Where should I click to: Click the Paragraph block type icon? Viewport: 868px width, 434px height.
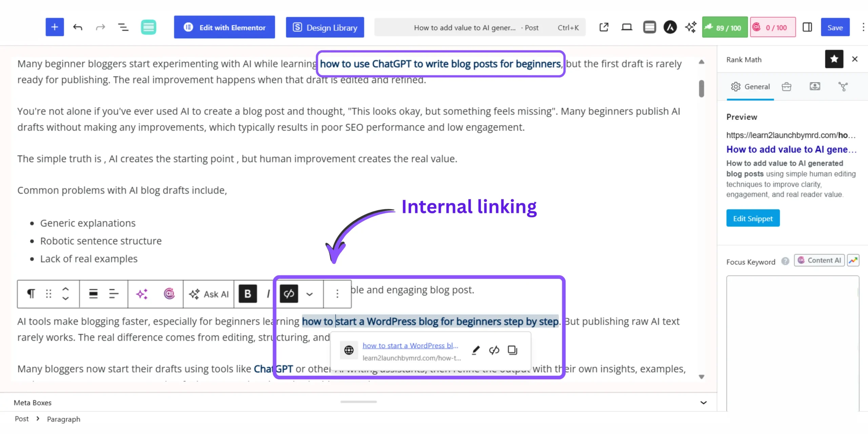tap(31, 294)
